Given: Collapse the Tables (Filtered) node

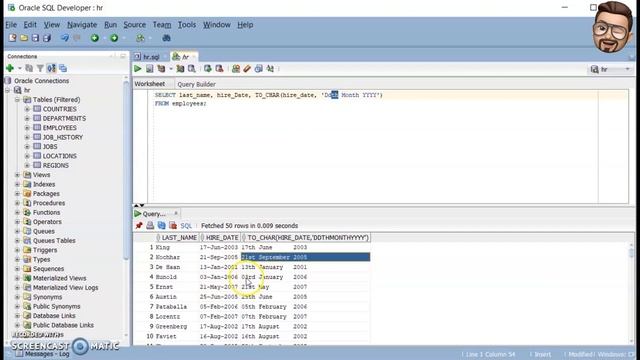Looking at the screenshot, I should point(18,100).
